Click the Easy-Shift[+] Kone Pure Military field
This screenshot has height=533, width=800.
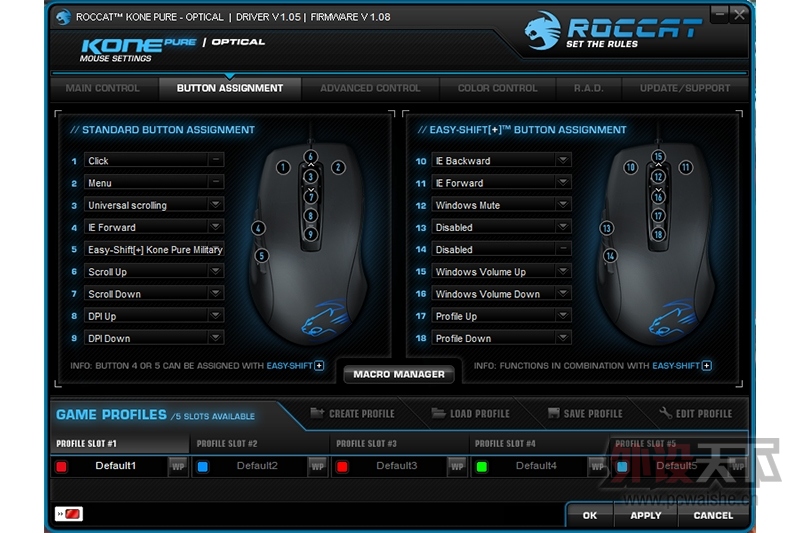coord(154,249)
